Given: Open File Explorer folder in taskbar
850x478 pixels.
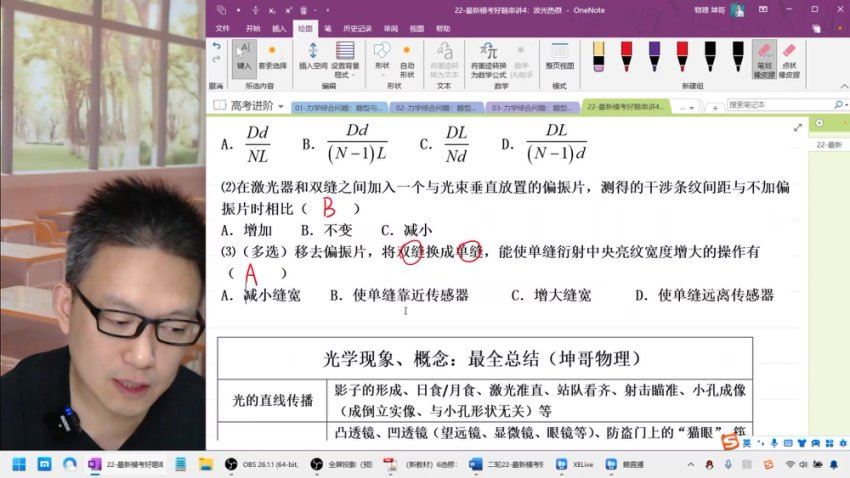Looking at the screenshot, I should point(206,464).
